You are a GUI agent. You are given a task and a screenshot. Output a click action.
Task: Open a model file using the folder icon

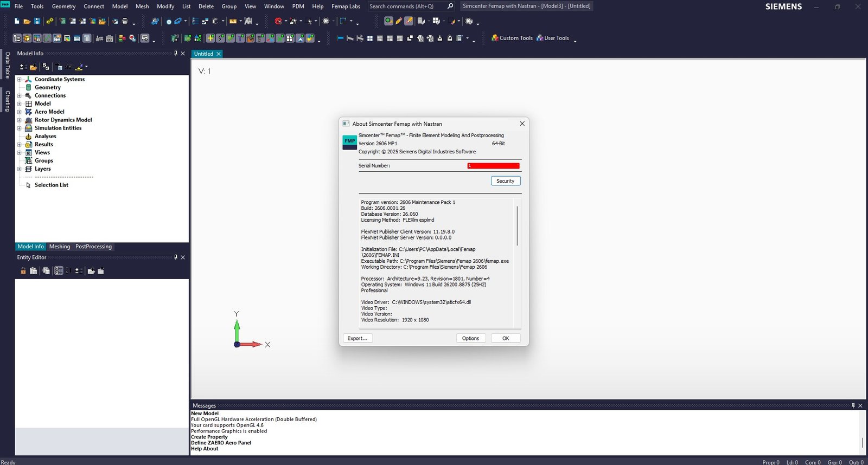tap(27, 21)
